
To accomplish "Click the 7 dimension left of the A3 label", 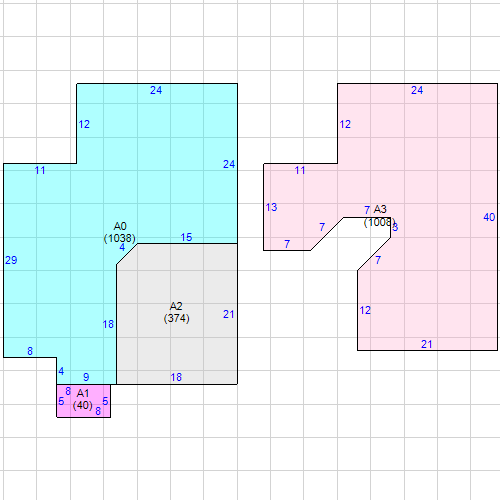I will tap(367, 210).
